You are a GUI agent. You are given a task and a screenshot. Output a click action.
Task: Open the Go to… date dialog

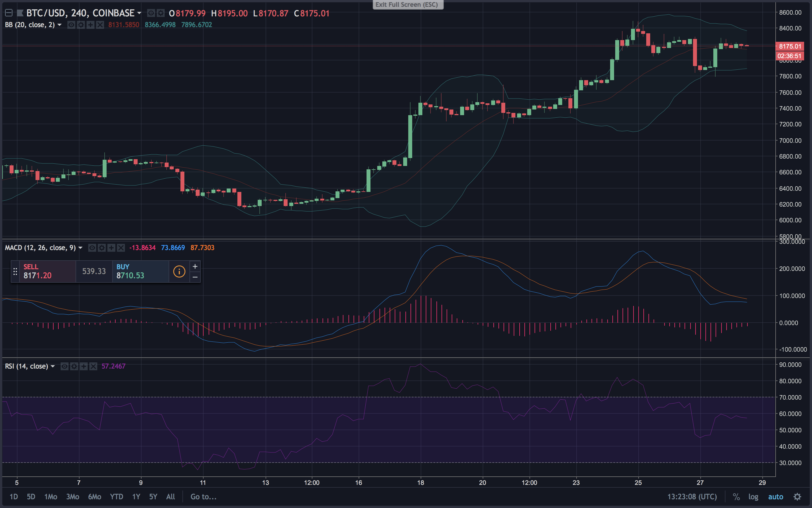click(x=203, y=497)
